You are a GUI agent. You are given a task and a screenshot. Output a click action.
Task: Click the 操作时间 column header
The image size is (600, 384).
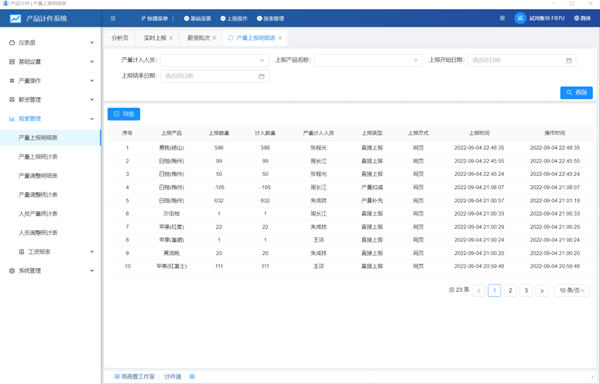point(555,133)
